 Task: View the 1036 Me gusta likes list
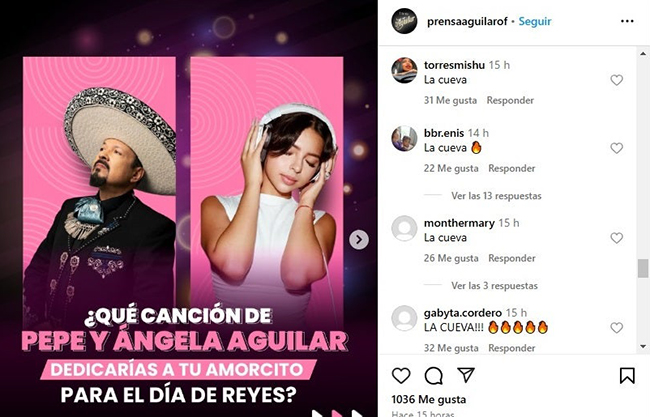(x=429, y=400)
